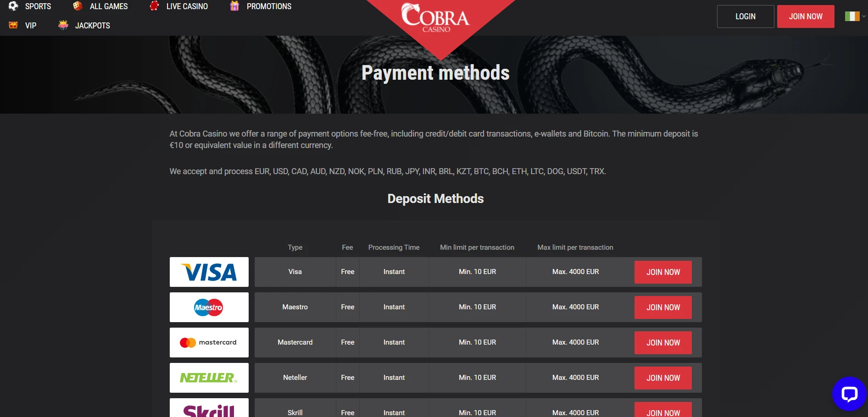The width and height of the screenshot is (868, 417).
Task: Click the Login button
Action: [746, 16]
